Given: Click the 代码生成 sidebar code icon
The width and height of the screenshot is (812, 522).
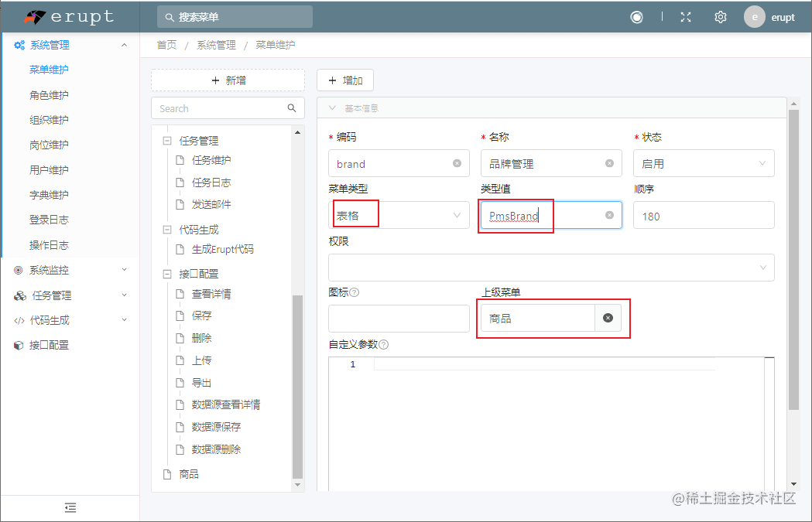Looking at the screenshot, I should click(19, 320).
